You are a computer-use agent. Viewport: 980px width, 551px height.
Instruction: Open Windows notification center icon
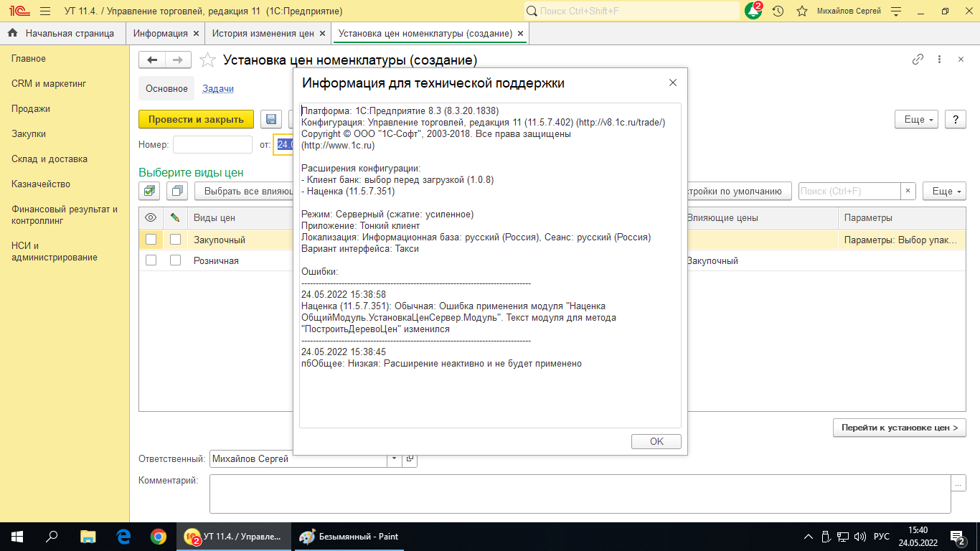click(958, 536)
